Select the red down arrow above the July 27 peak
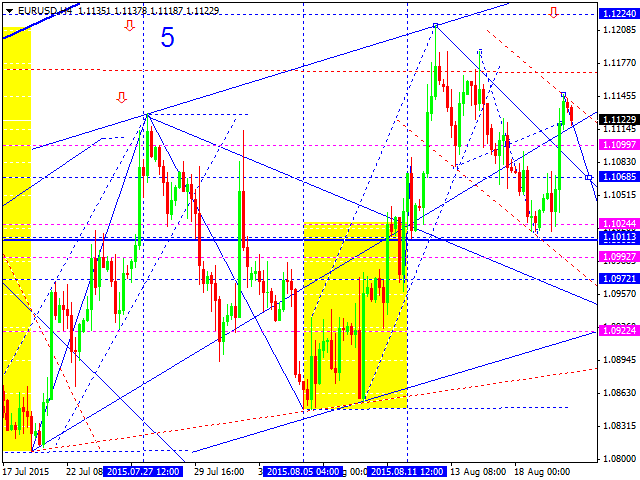Image resolution: width=640 pixels, height=480 pixels. [x=121, y=98]
